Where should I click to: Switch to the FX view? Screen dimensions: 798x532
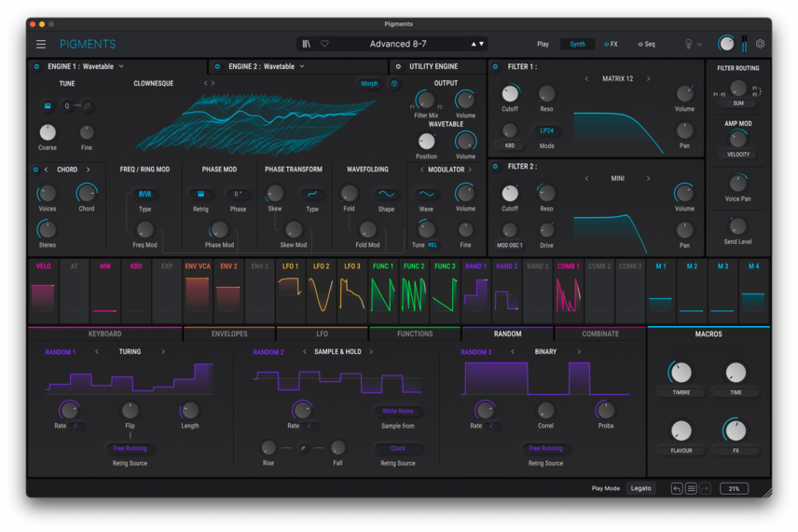click(611, 44)
